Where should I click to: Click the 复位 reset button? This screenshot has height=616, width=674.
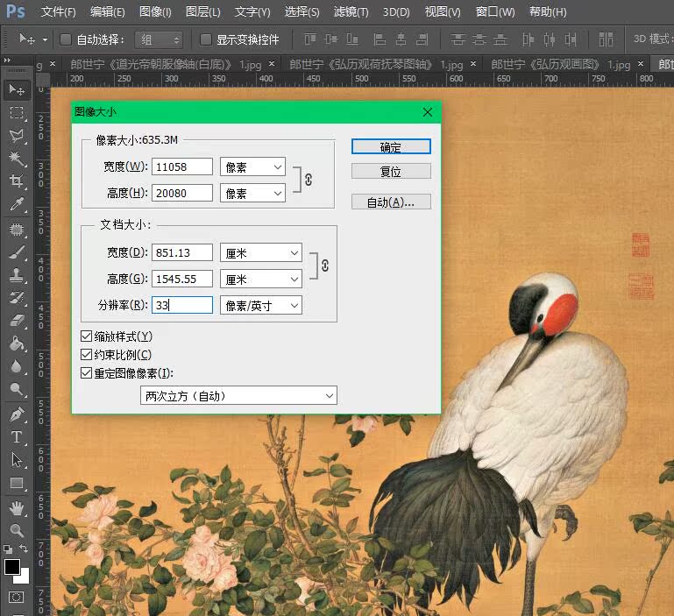coord(391,171)
